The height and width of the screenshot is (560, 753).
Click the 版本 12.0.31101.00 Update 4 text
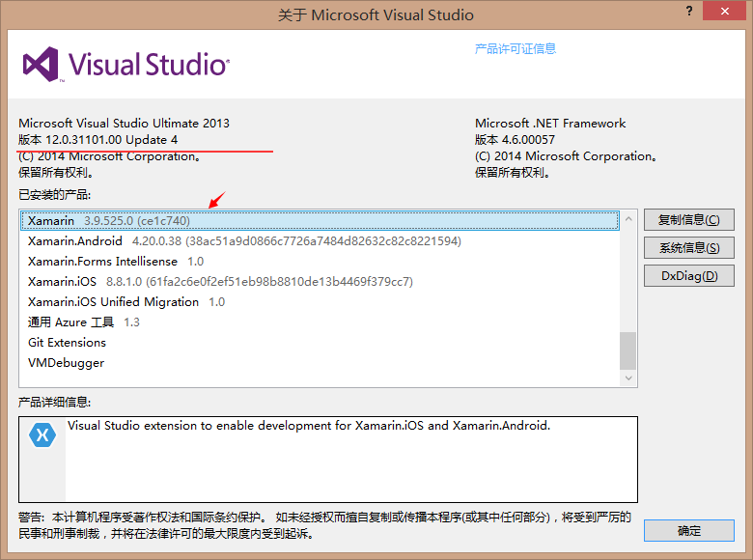coord(98,140)
